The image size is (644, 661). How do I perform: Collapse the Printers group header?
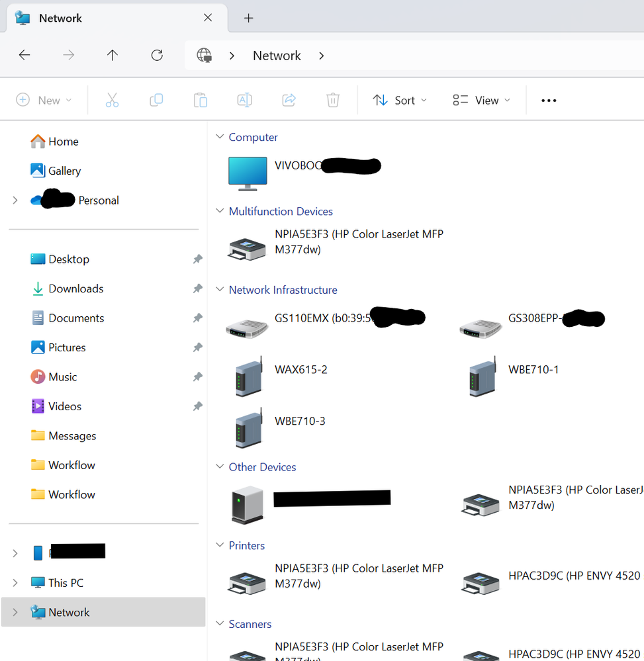(x=220, y=546)
